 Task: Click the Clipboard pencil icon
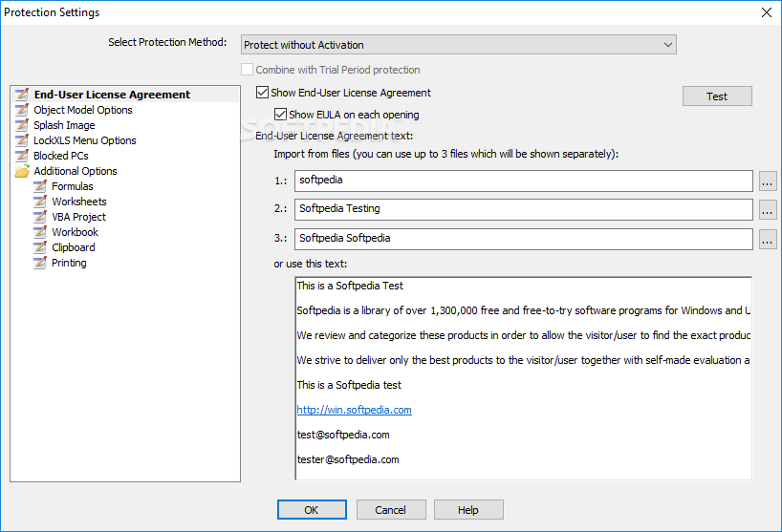pos(40,247)
